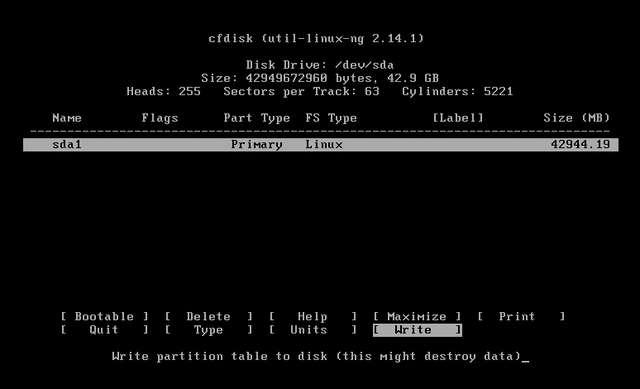Click the Disk Drive: /dev/sda line

pos(320,65)
